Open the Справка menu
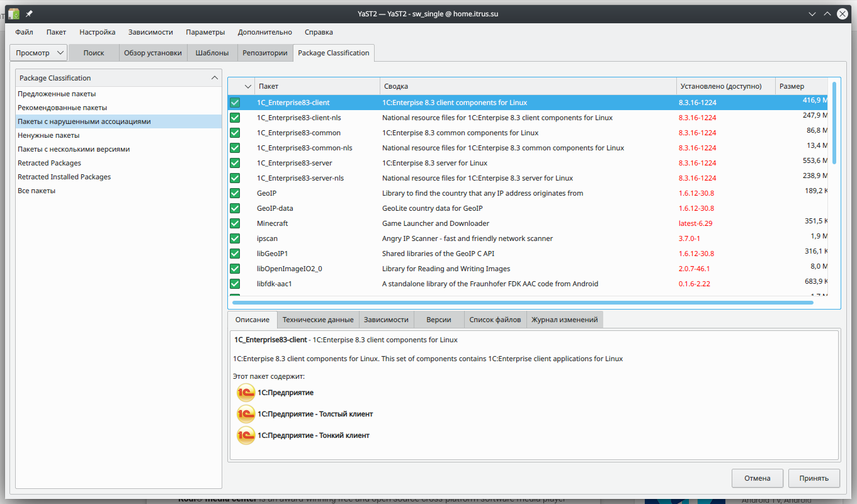 319,32
